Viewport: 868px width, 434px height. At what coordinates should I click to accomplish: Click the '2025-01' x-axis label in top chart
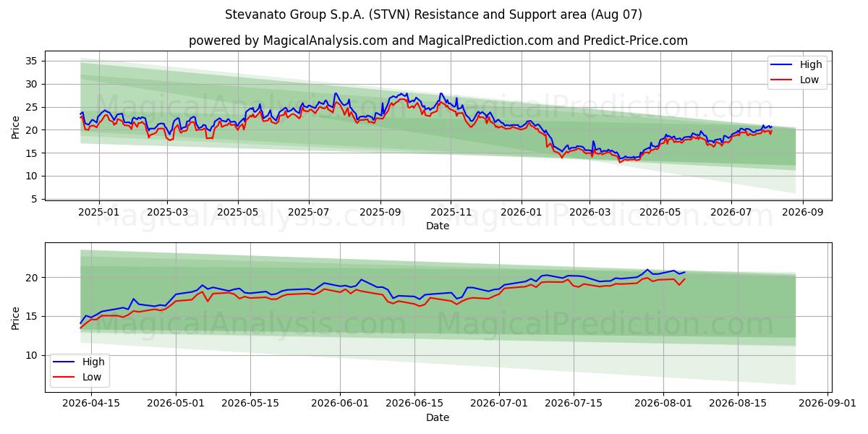point(98,211)
